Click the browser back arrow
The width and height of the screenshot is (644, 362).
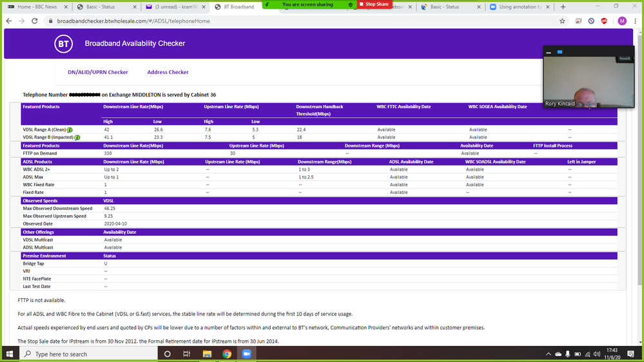click(9, 21)
